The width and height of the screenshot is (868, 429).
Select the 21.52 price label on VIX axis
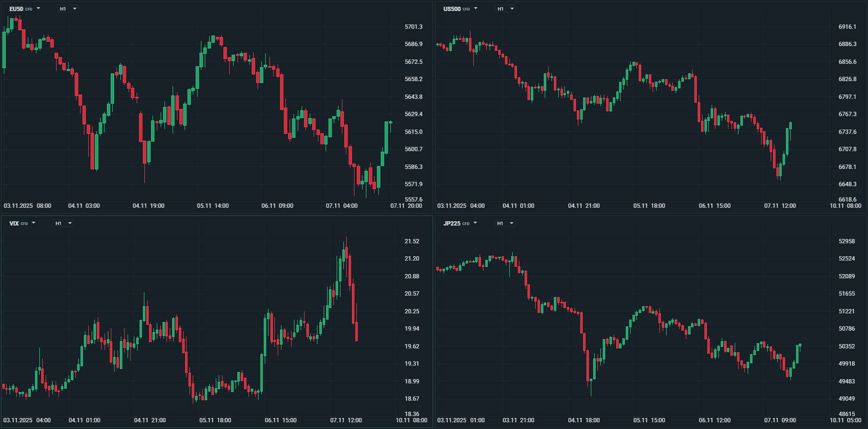[x=412, y=241]
